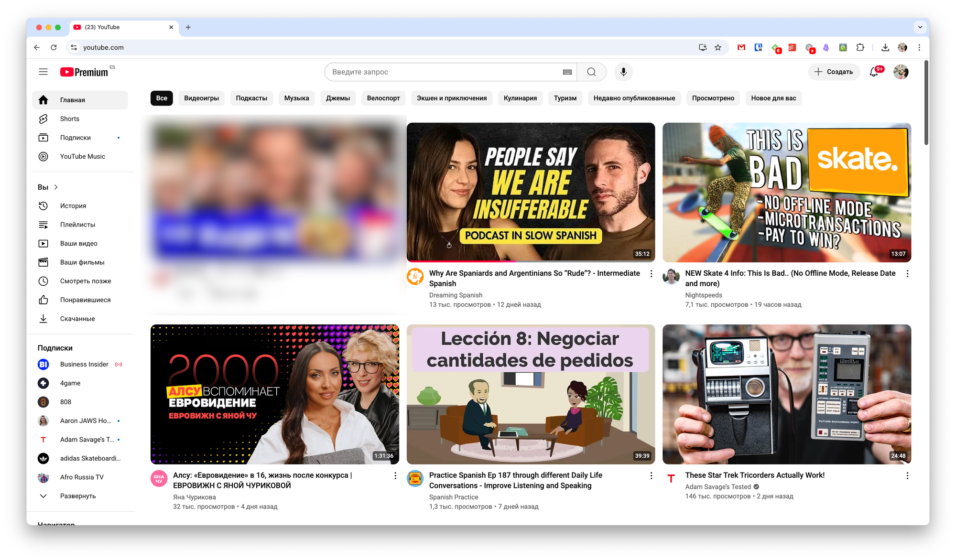This screenshot has width=956, height=560.
Task: Expand the Вы section chevron
Action: pyautogui.click(x=56, y=187)
